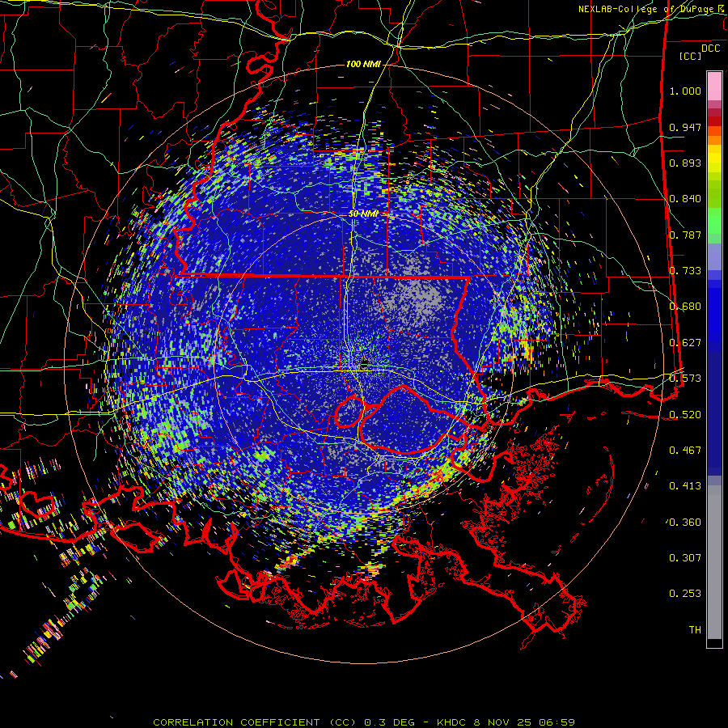
Task: Select the 0.573 legend value
Action: click(x=685, y=379)
